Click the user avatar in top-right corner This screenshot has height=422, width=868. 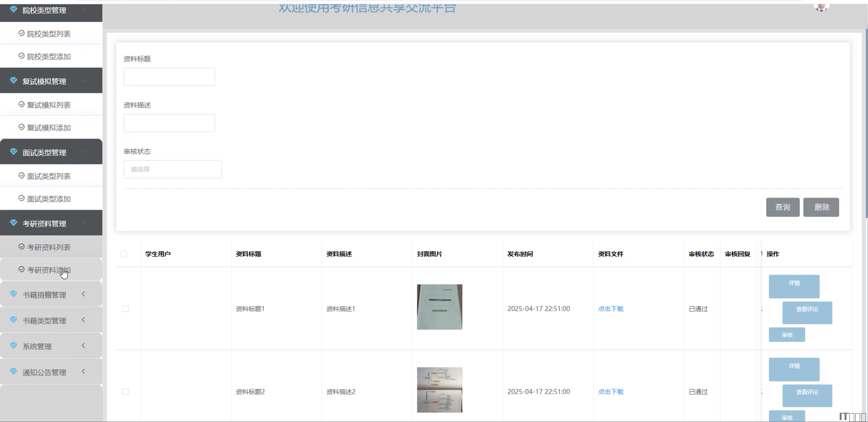pos(821,7)
